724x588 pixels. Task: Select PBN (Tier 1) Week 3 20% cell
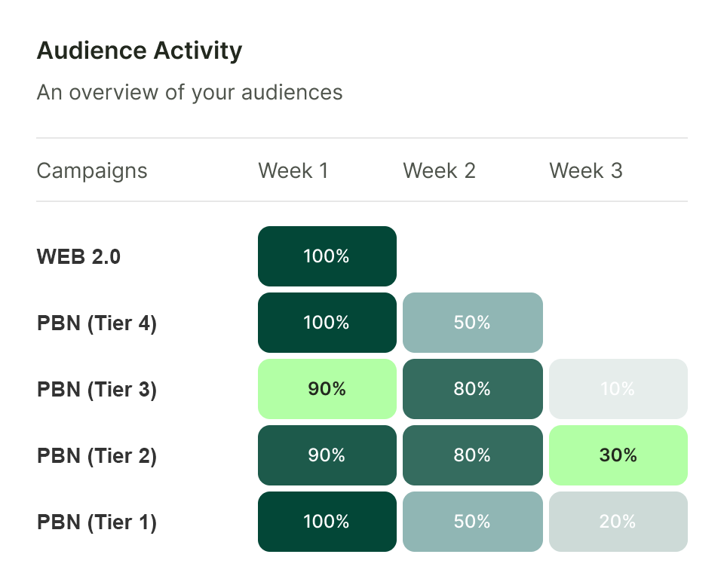(618, 522)
